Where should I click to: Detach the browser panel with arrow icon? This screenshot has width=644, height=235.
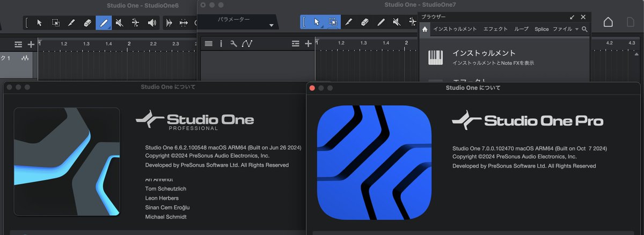coord(572,17)
